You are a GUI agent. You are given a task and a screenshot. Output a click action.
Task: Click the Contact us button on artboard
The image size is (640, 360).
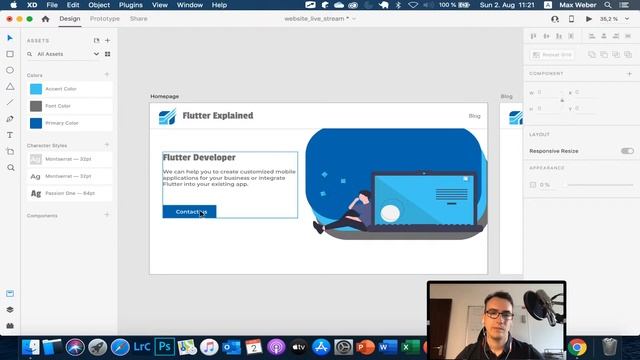tap(189, 212)
